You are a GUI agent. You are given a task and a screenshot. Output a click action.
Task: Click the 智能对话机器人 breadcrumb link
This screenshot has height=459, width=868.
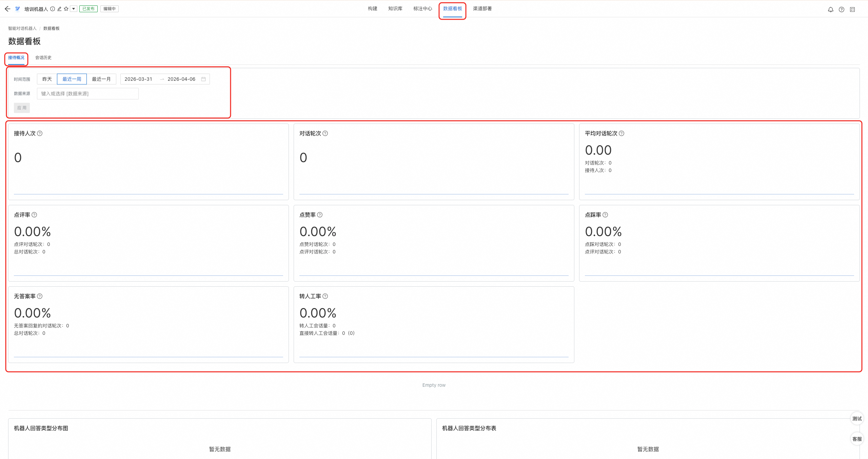pos(22,28)
